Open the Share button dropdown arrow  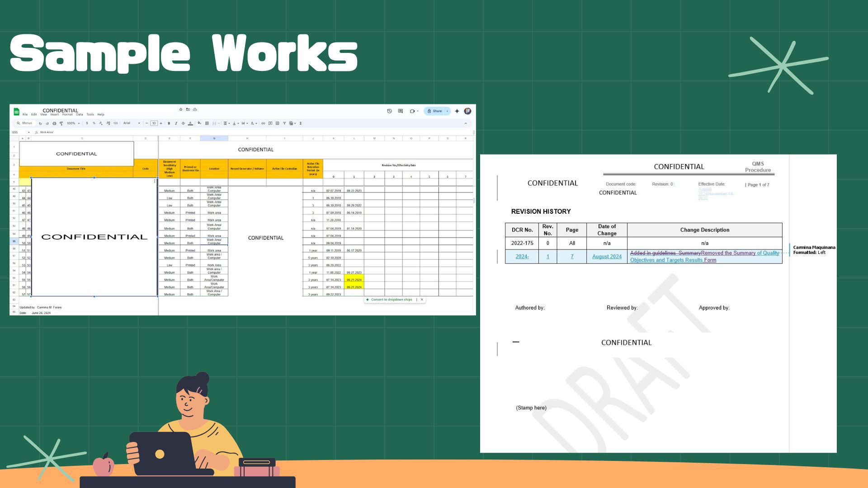pos(448,111)
